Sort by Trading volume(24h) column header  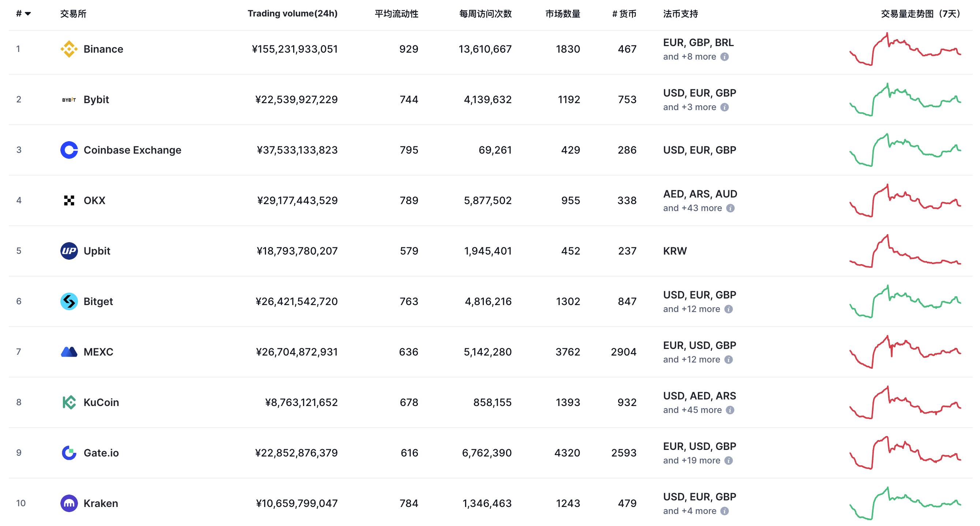(292, 14)
